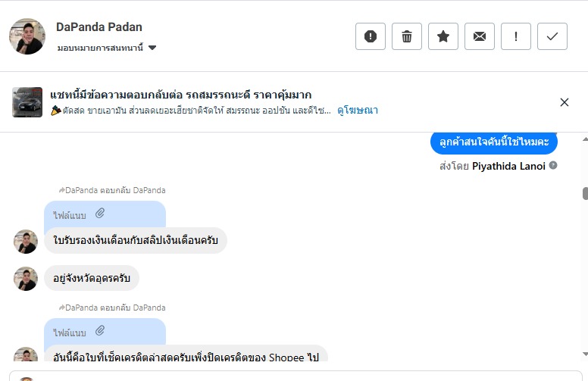Viewport: 588px width, 381px height.
Task: Click info icon next to Piyathida Lanoi
Action: [x=553, y=166]
